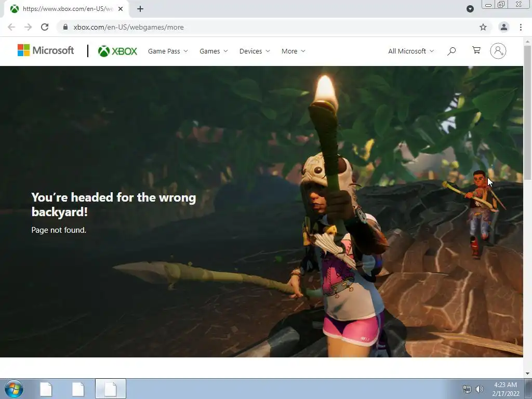Click the 'You're headed for the wrong backyard!' heading
532x399 pixels.
click(114, 204)
